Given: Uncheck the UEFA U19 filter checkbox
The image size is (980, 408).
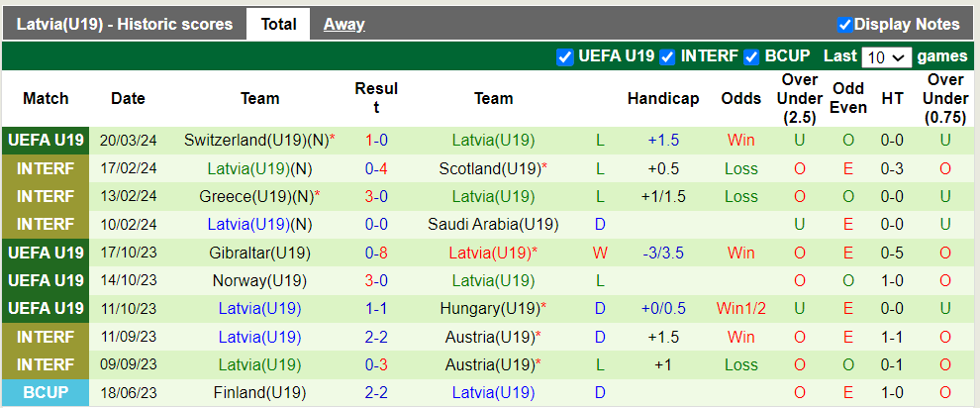Looking at the screenshot, I should click(x=565, y=57).
